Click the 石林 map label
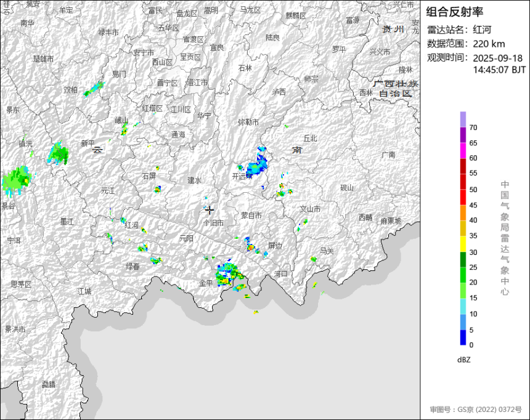Image resolution: width=530 pixels, height=420 pixels. (245, 68)
